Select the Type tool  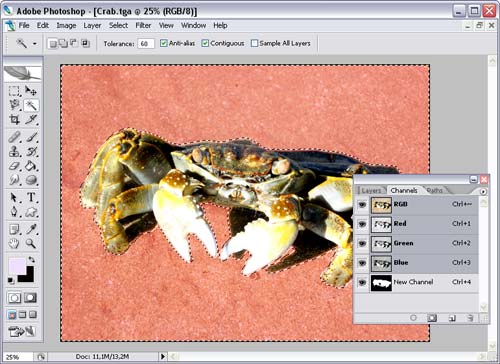(31, 197)
